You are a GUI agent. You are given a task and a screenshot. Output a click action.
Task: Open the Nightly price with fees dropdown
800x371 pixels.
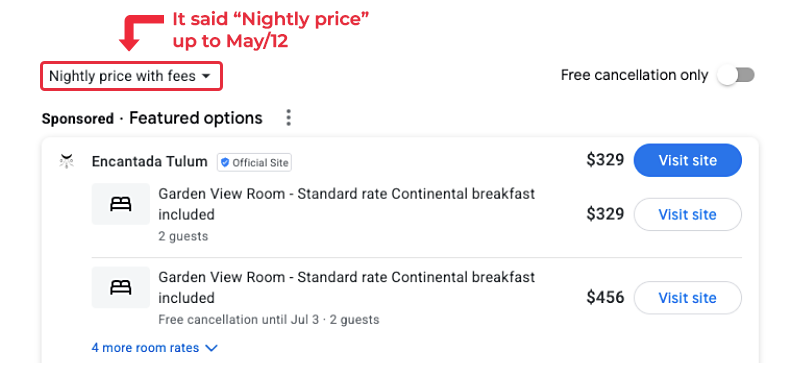pos(131,77)
